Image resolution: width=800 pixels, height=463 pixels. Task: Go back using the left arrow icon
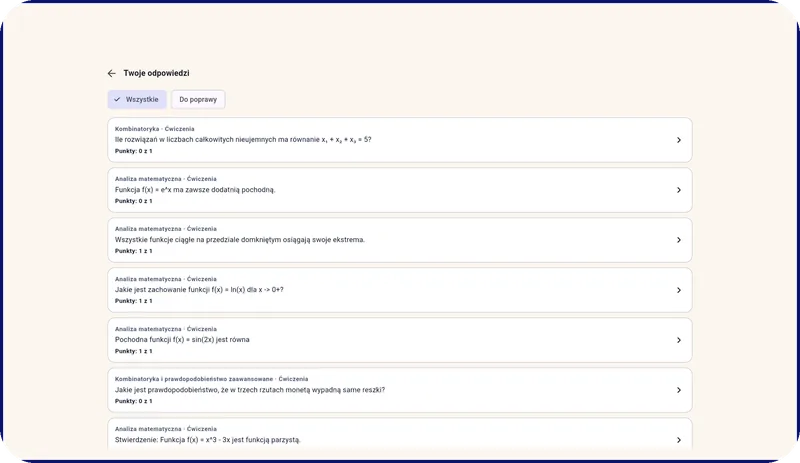pos(112,74)
